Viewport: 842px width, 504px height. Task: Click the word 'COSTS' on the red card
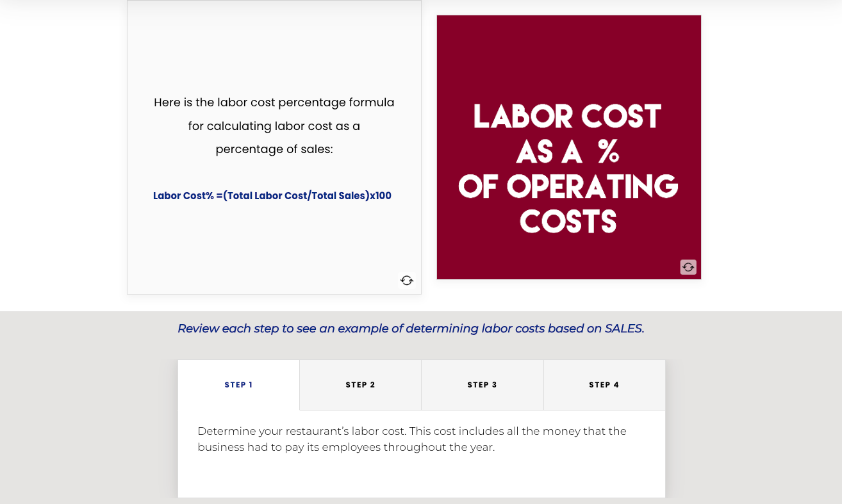click(x=568, y=222)
